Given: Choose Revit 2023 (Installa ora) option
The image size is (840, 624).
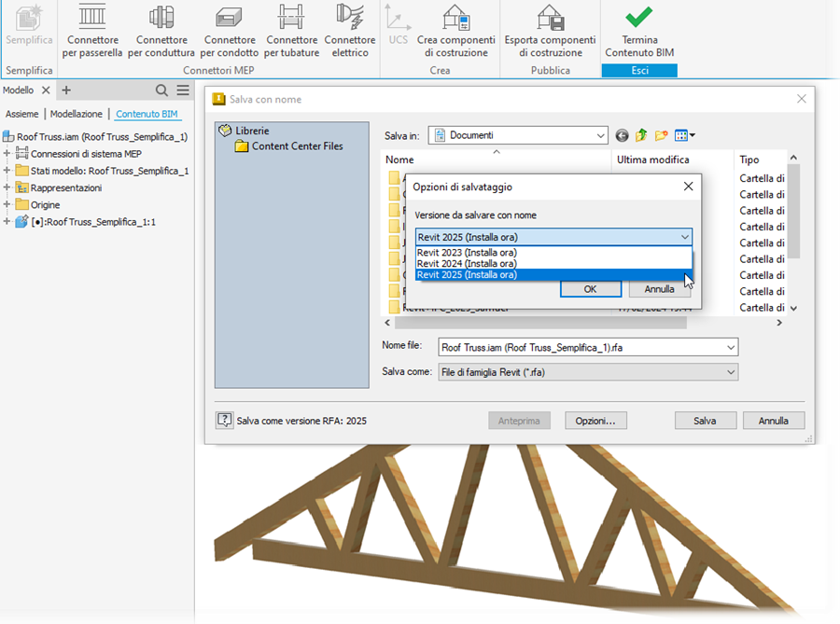Looking at the screenshot, I should coord(553,252).
